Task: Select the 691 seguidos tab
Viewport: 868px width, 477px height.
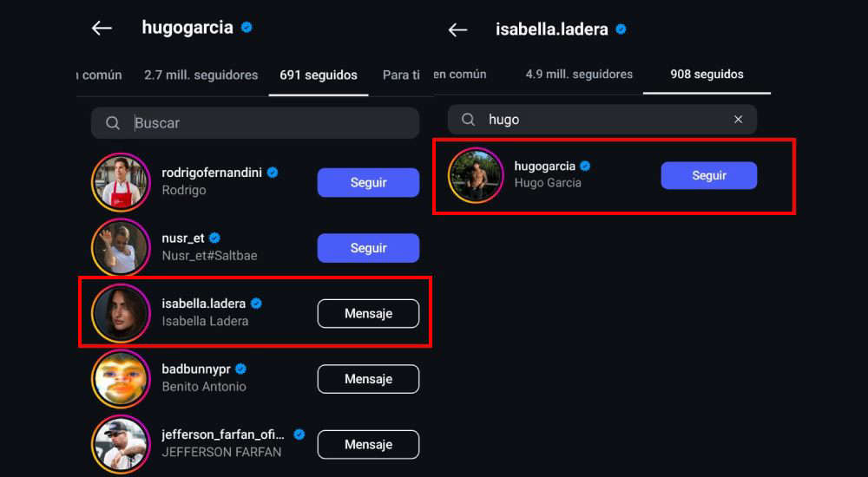Action: [x=319, y=75]
